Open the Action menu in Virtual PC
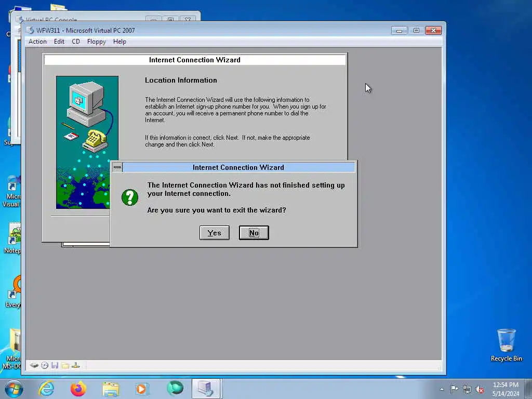Image resolution: width=532 pixels, height=399 pixels. pos(37,42)
